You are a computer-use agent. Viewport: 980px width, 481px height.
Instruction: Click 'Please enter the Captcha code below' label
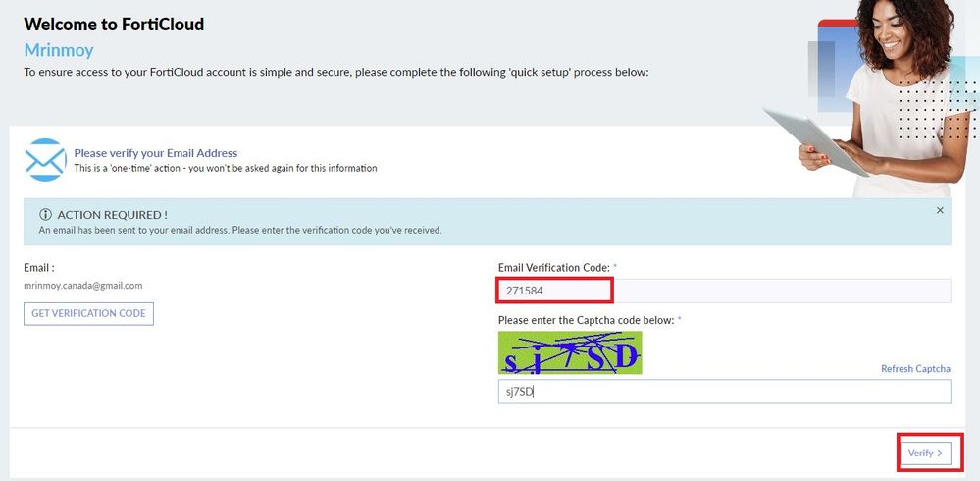click(587, 320)
